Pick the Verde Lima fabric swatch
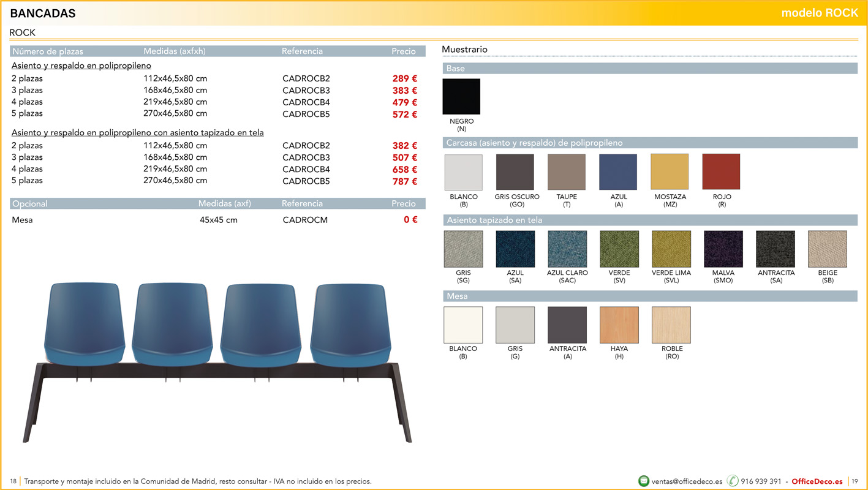The width and height of the screenshot is (868, 490). [x=671, y=249]
